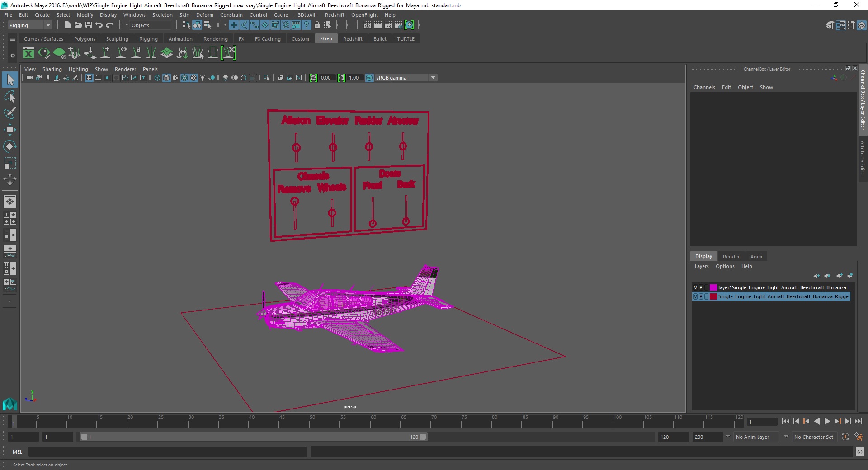
Task: Open the Channels menu in Channel Box
Action: pyautogui.click(x=704, y=87)
